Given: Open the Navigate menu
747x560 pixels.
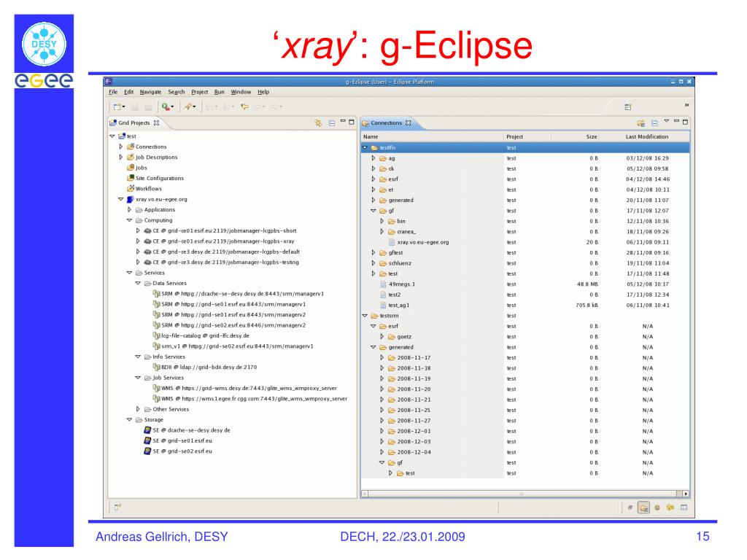Looking at the screenshot, I should coord(150,92).
